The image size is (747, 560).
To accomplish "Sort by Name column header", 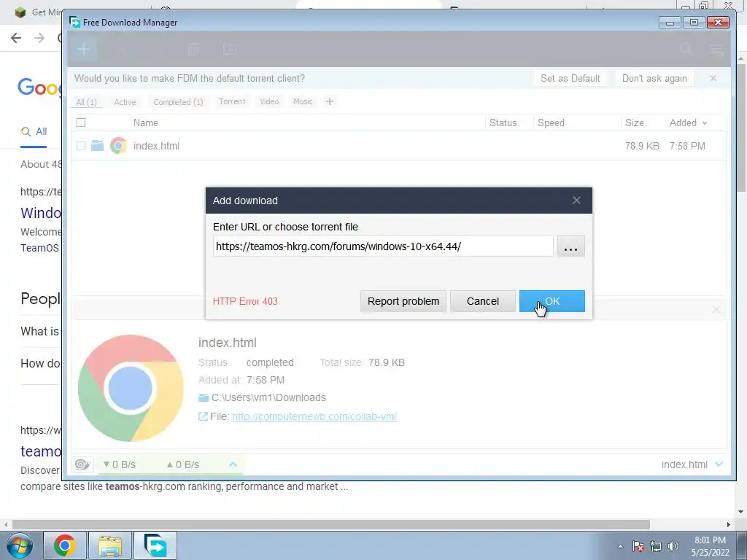I will pos(146,122).
